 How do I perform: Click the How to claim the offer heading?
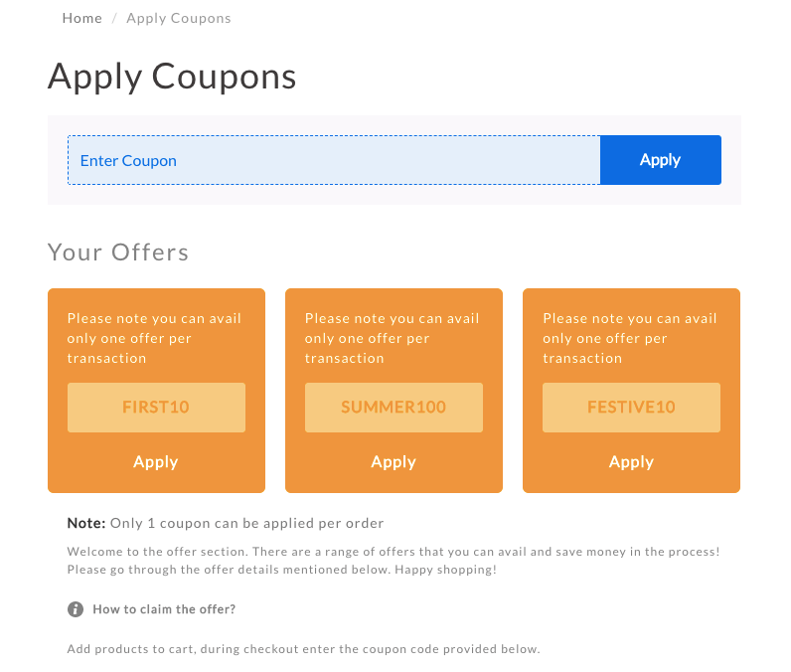point(164,609)
